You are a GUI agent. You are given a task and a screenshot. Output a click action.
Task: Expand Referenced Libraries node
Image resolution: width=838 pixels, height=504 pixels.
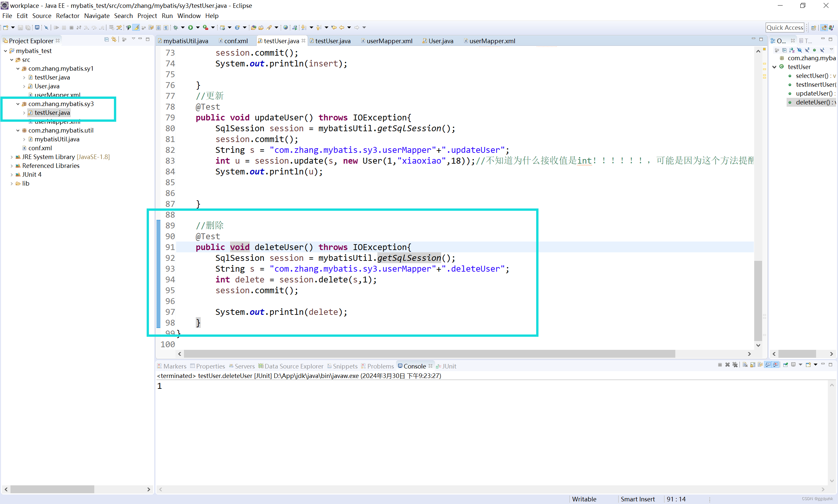pyautogui.click(x=11, y=166)
